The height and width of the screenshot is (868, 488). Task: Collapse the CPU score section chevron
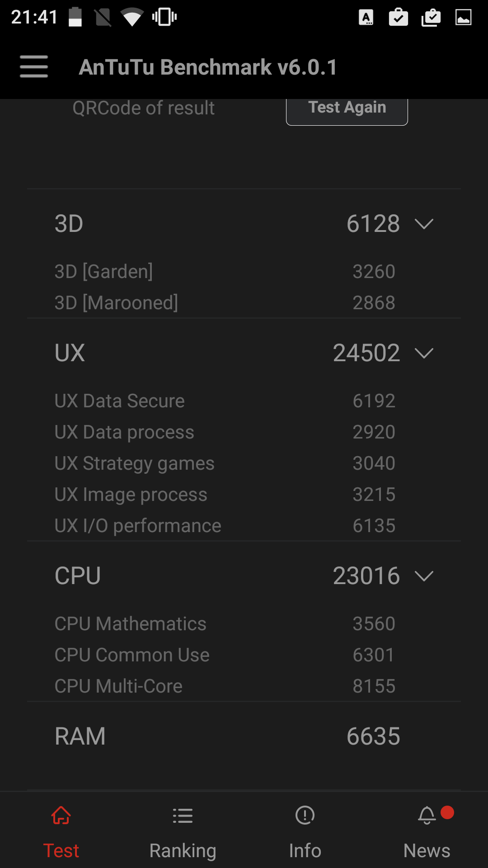click(424, 576)
